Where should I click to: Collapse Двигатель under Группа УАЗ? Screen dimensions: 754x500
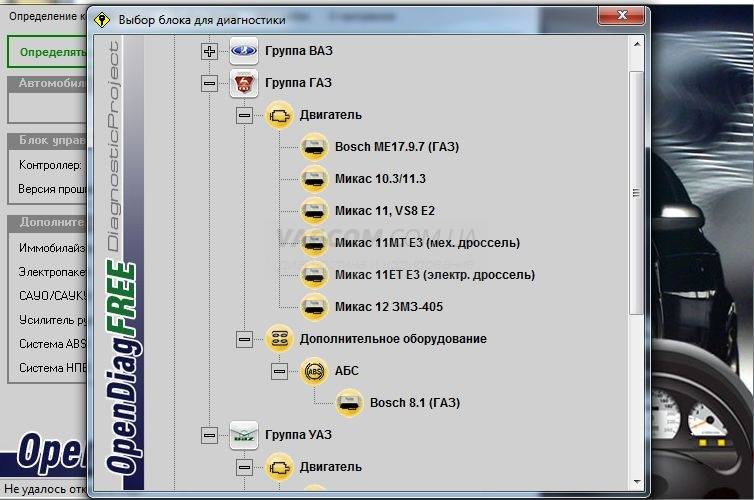click(x=244, y=467)
